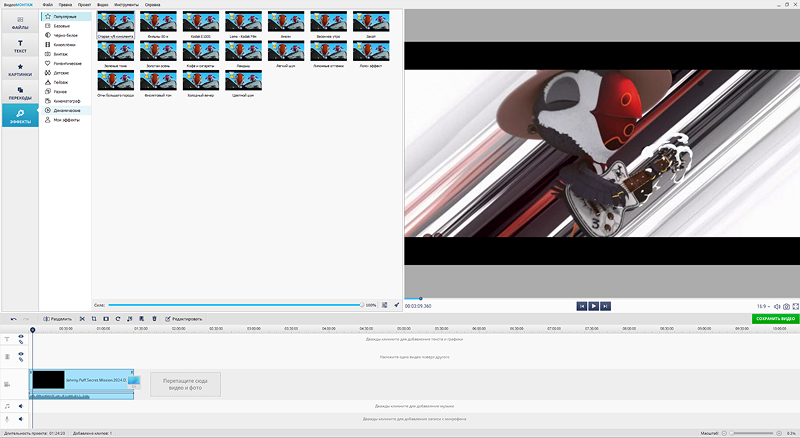Click the crop tool icon in timeline toolbar
The width and height of the screenshot is (800, 438).
click(94, 319)
